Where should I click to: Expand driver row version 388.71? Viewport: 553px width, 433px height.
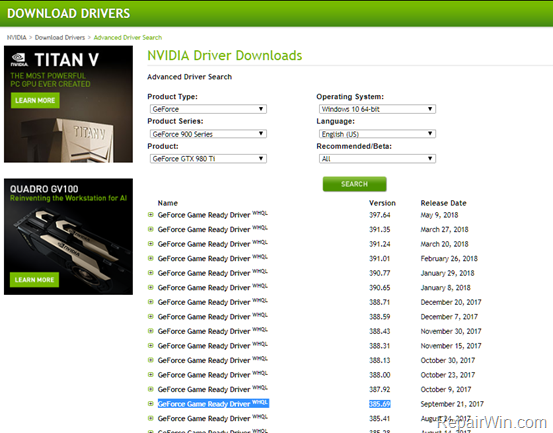pos(151,302)
